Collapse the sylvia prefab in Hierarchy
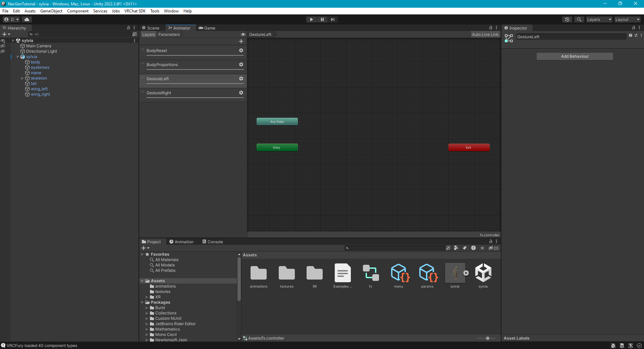 tap(18, 57)
